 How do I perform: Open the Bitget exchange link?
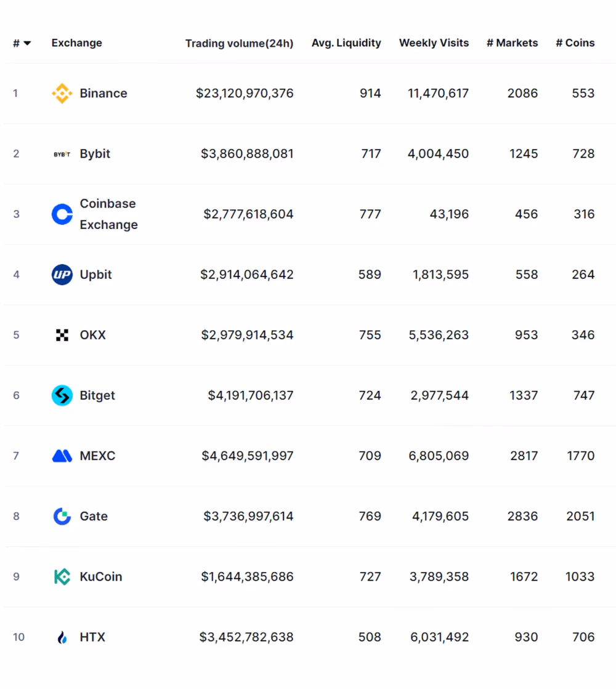pos(97,395)
